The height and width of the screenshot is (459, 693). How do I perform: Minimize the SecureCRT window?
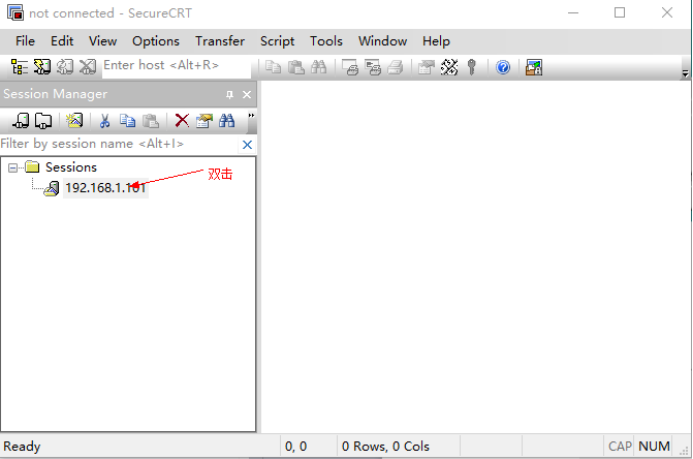pyautogui.click(x=573, y=13)
